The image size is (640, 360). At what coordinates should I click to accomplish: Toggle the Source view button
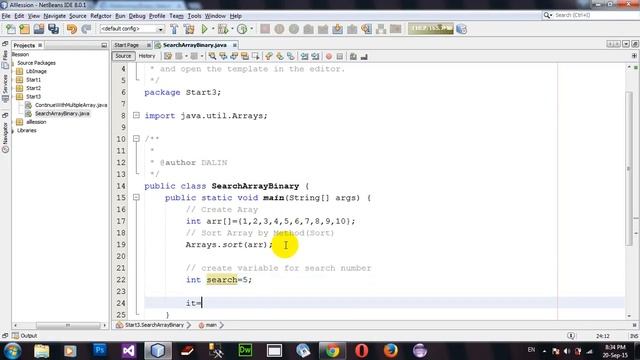point(123,56)
